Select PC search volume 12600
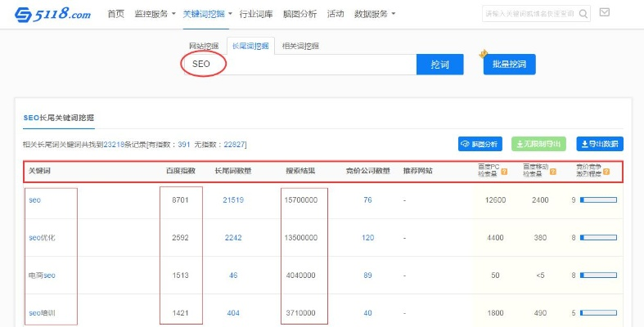644x327 pixels. click(495, 199)
